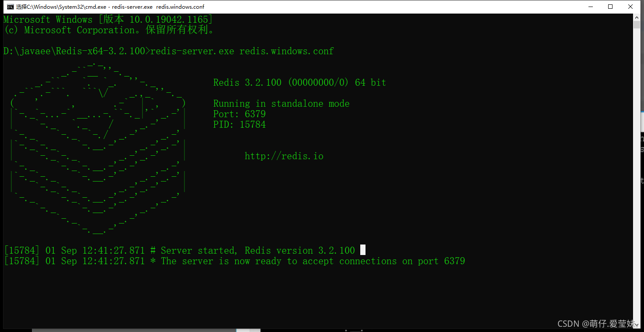This screenshot has height=332, width=644.
Task: Click the white text cursor block
Action: (x=363, y=250)
